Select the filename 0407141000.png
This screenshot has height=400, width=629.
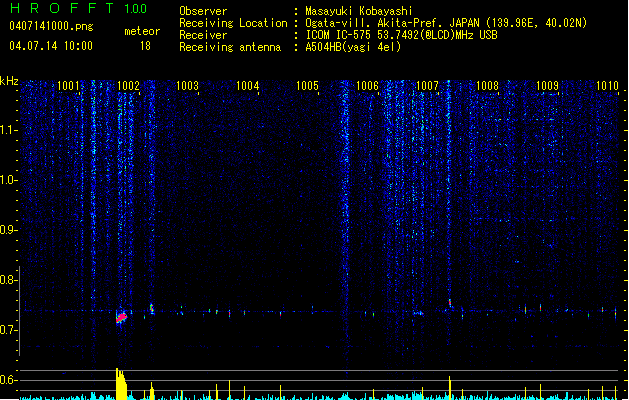[51, 26]
